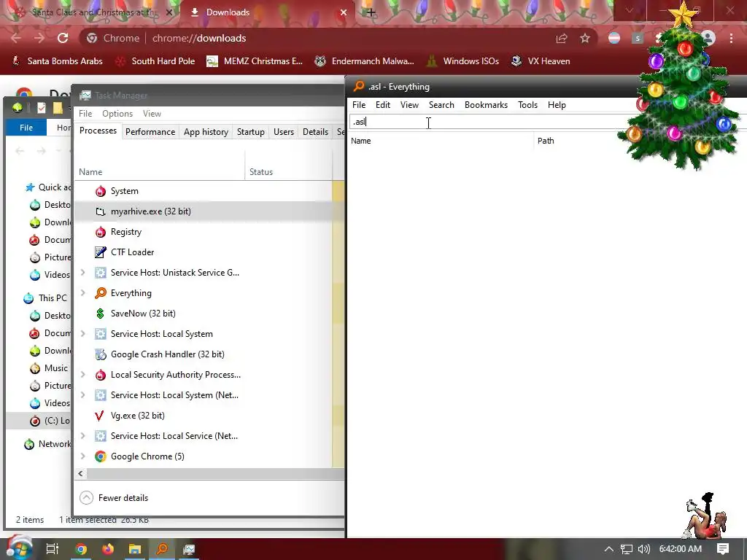Launch Firefox from the taskbar

(x=108, y=549)
